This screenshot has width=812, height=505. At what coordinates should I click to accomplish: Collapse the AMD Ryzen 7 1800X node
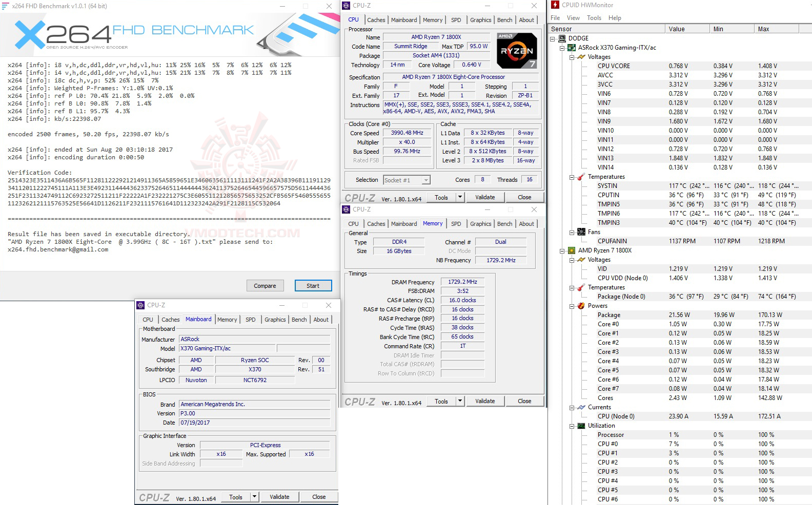tap(562, 251)
